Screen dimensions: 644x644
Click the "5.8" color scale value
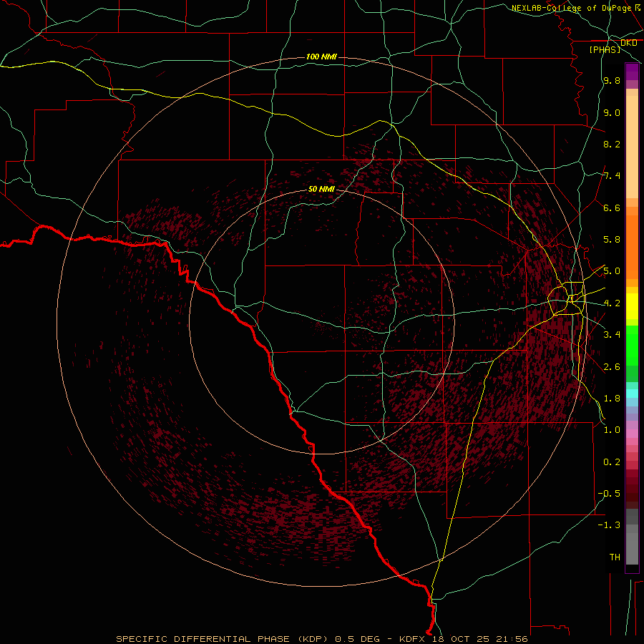coord(612,240)
